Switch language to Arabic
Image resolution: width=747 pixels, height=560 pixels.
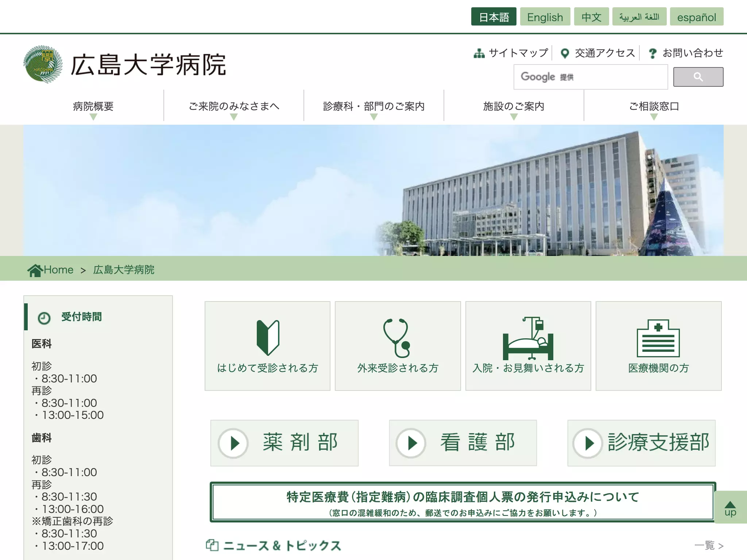[x=639, y=17]
